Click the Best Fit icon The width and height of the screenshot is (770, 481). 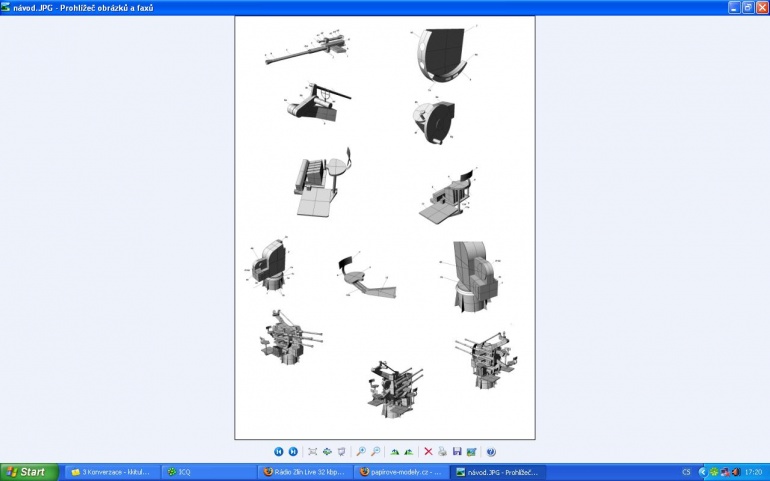pyautogui.click(x=312, y=452)
